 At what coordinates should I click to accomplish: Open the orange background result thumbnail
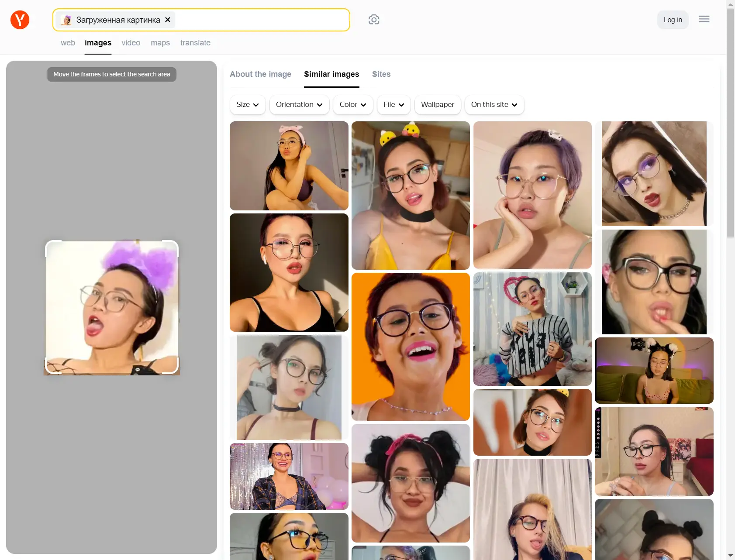coord(411,347)
